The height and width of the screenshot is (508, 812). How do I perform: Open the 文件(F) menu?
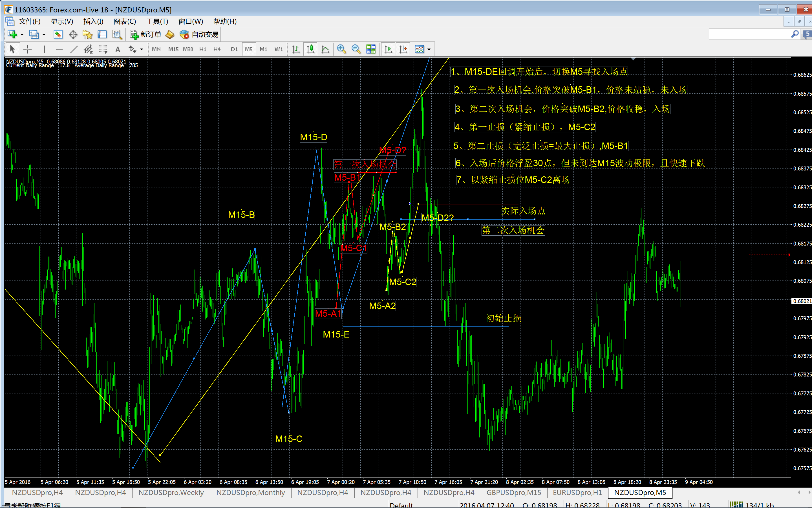[x=30, y=21]
